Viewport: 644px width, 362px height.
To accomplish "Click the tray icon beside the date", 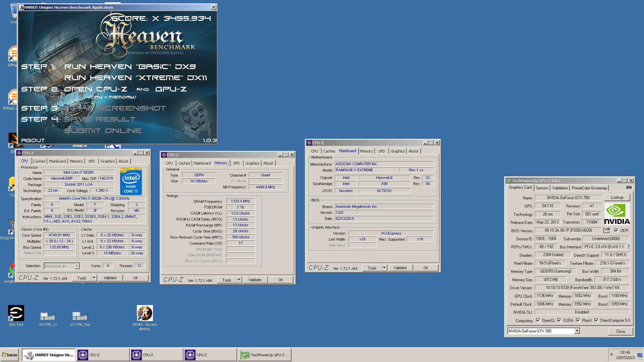I will (x=640, y=355).
